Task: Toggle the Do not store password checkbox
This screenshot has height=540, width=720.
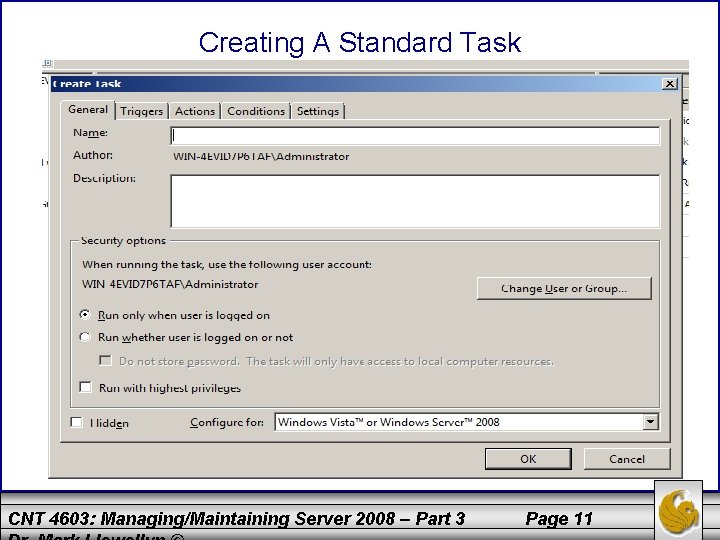Action: pos(106,360)
